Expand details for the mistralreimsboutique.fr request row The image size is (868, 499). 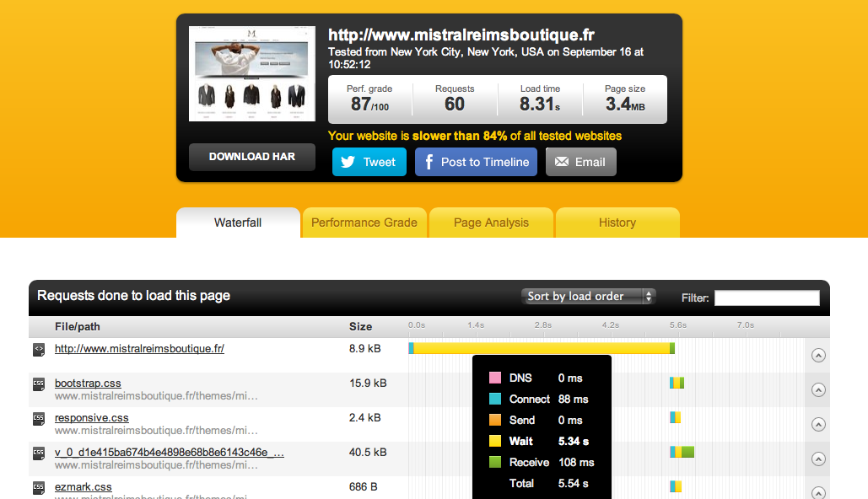(x=818, y=355)
